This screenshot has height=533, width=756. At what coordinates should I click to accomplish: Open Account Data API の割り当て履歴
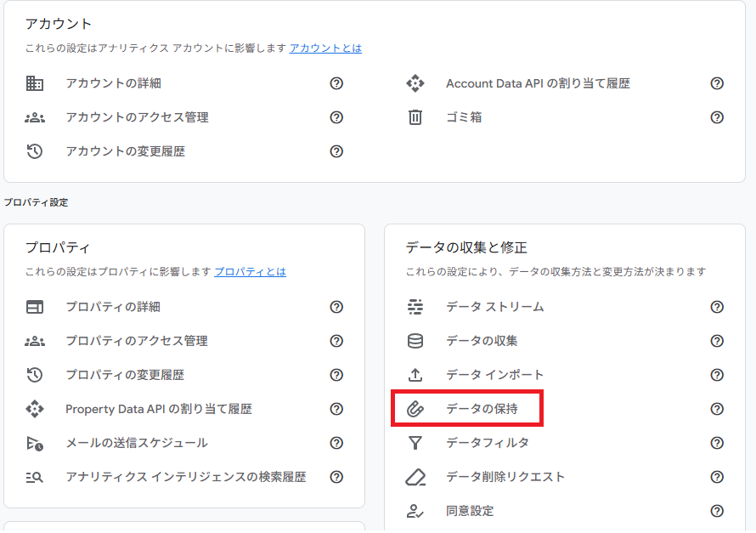point(538,83)
